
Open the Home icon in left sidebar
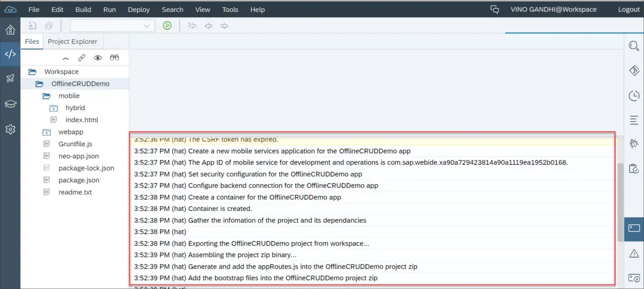point(10,30)
